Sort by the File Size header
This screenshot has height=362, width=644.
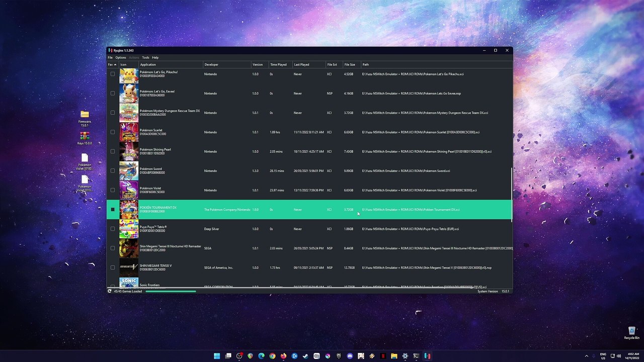pyautogui.click(x=352, y=64)
